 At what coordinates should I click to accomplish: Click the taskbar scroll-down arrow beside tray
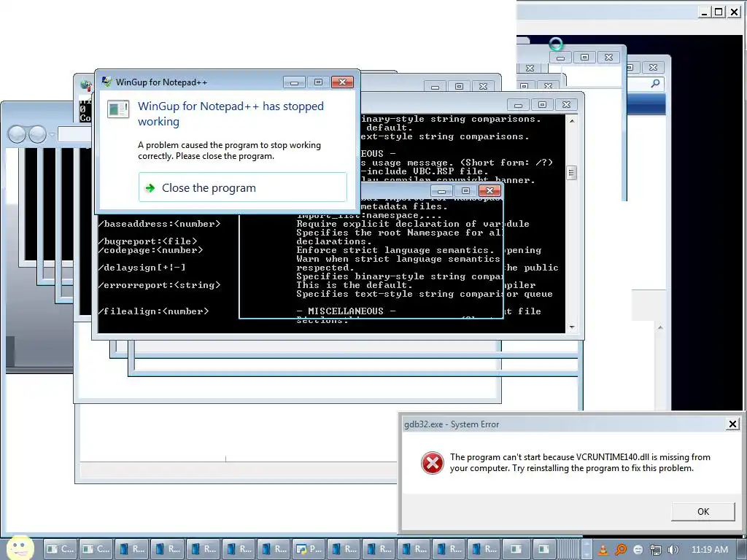pos(587,555)
